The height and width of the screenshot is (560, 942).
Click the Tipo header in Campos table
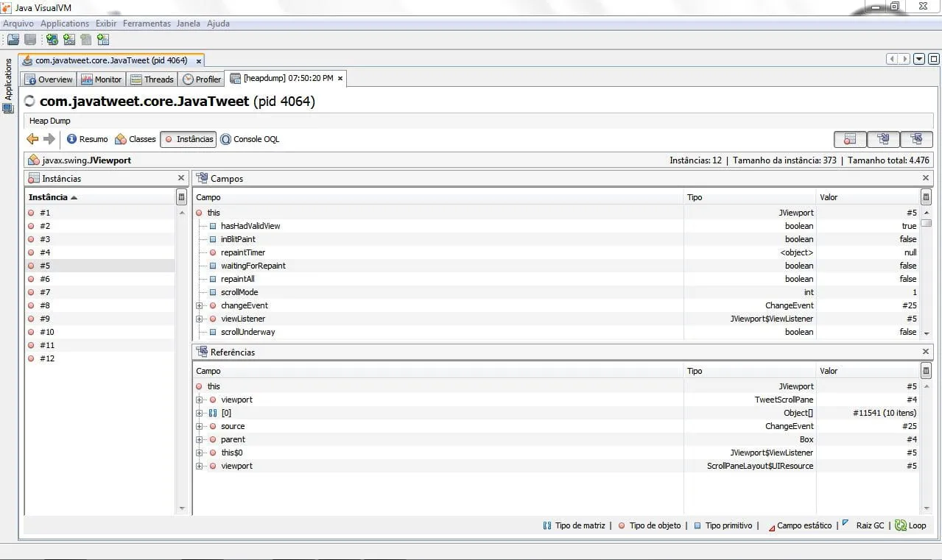tap(750, 197)
